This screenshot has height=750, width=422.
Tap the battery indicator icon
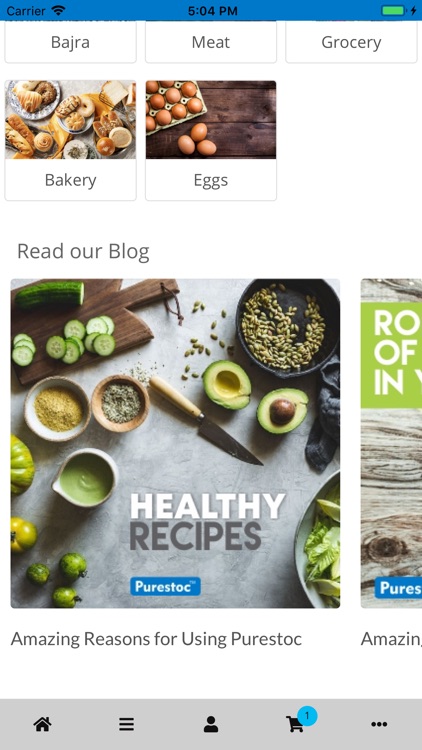393,10
